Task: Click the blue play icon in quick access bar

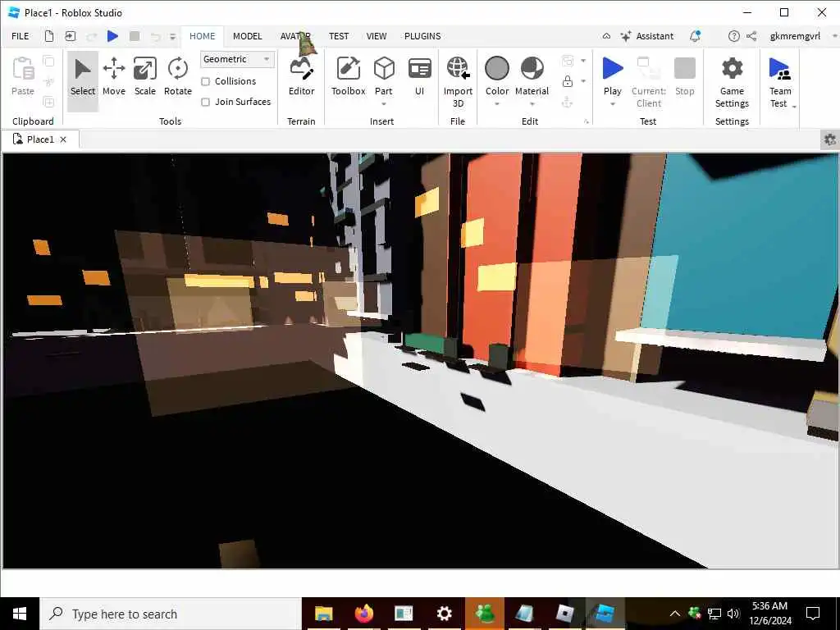Action: 112,36
